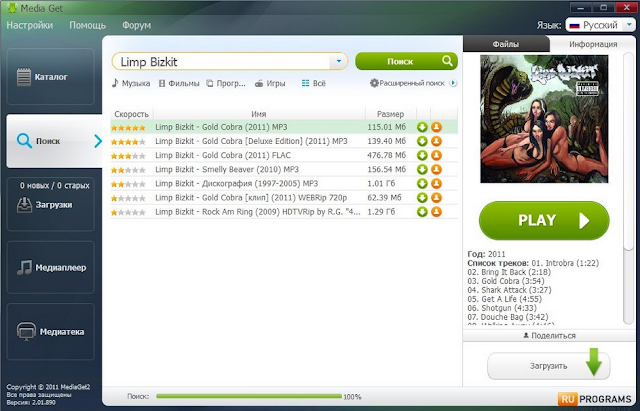
Task: Download the Gold Cobra (2011) MP3 result
Action: [x=422, y=127]
